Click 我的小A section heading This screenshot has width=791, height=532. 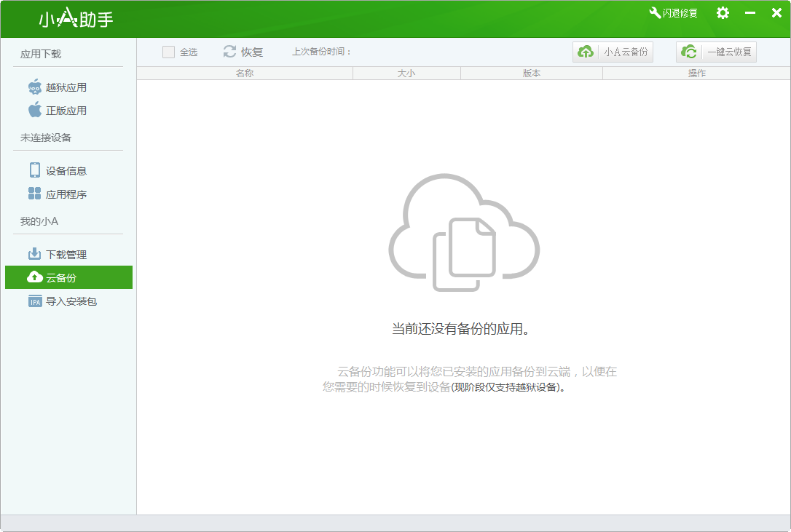point(39,221)
